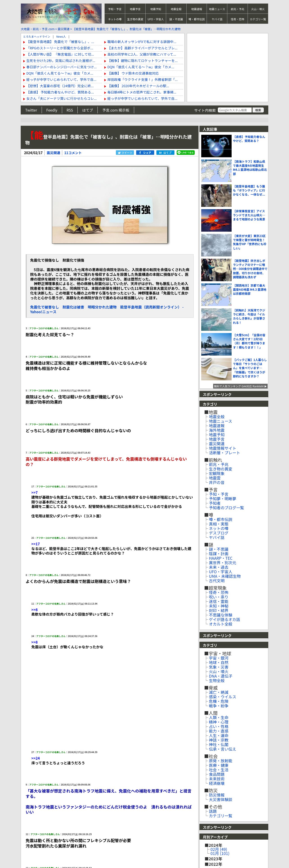Open the 南海トラフ和歌山 map thumbnail
289x868 pixels.
(x=216, y=171)
